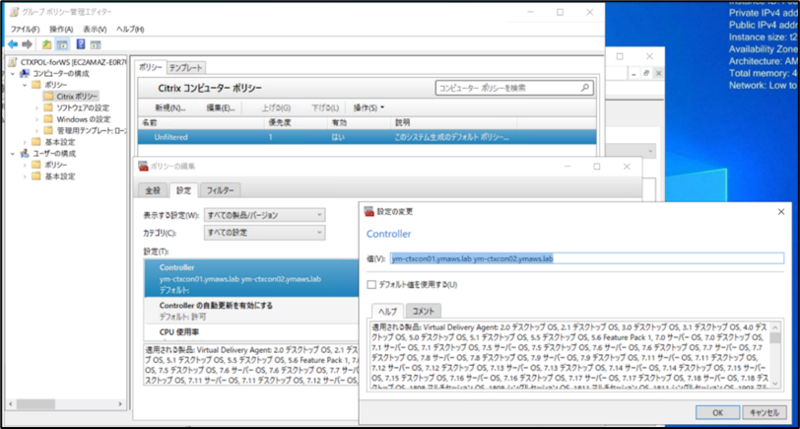Select the Citrix ポリシー tree item
The width and height of the screenshot is (800, 429).
(x=77, y=96)
